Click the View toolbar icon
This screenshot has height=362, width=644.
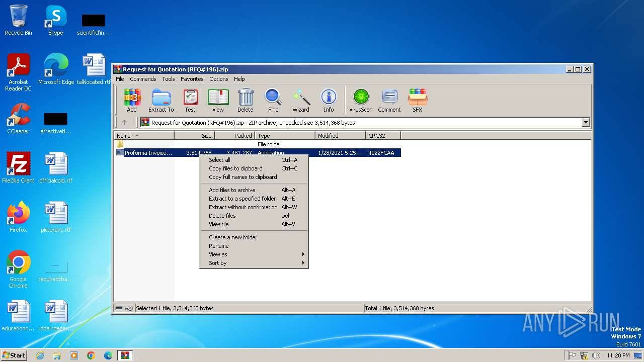click(218, 101)
